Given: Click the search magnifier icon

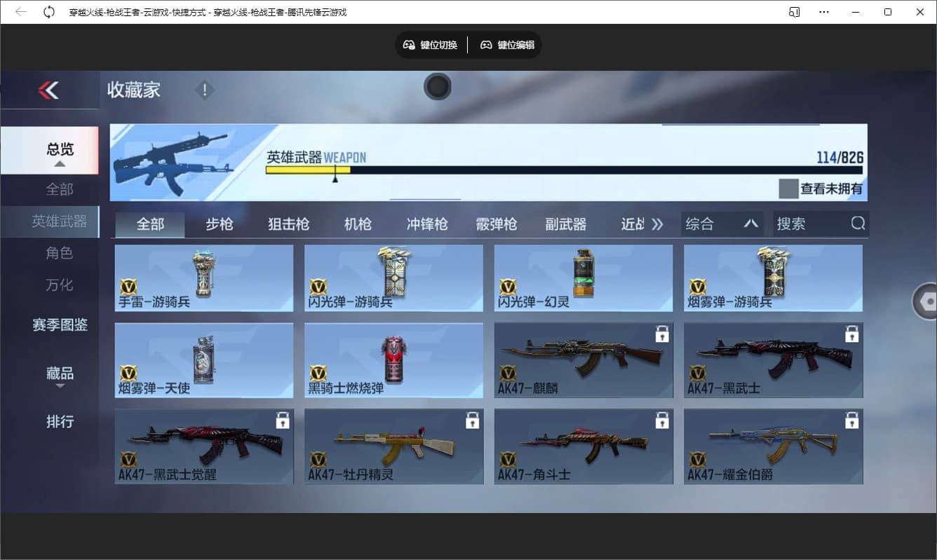Looking at the screenshot, I should coord(858,223).
